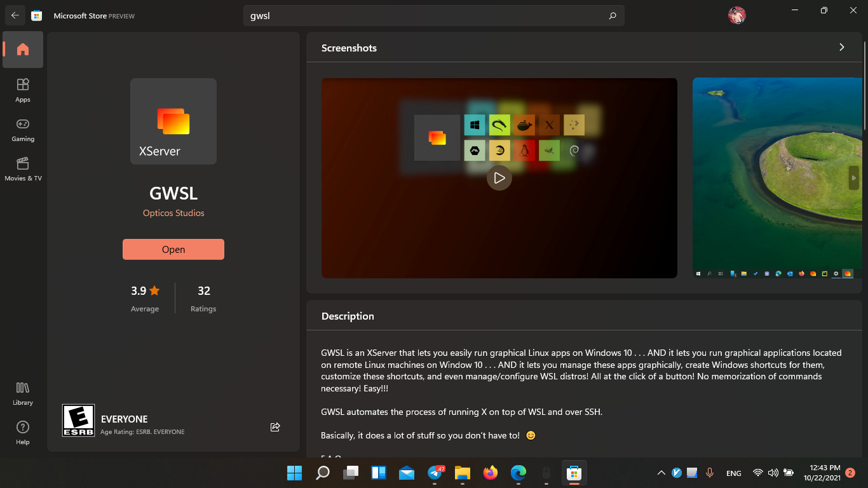Open Help in the sidebar
This screenshot has width=868, height=488.
[23, 433]
